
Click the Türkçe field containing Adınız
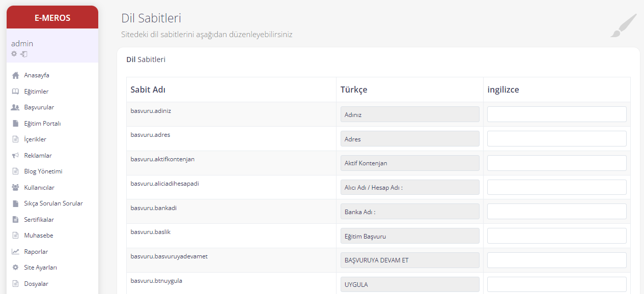410,114
